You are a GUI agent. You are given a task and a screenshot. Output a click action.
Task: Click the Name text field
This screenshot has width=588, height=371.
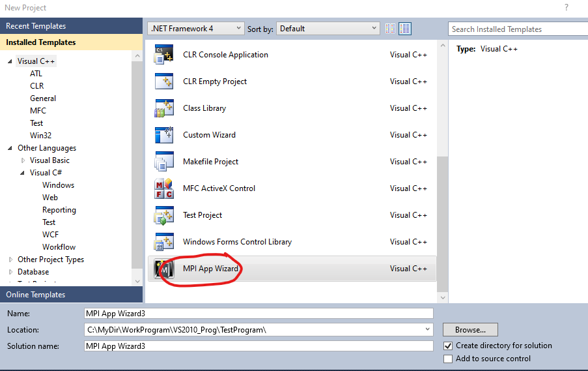(259, 314)
